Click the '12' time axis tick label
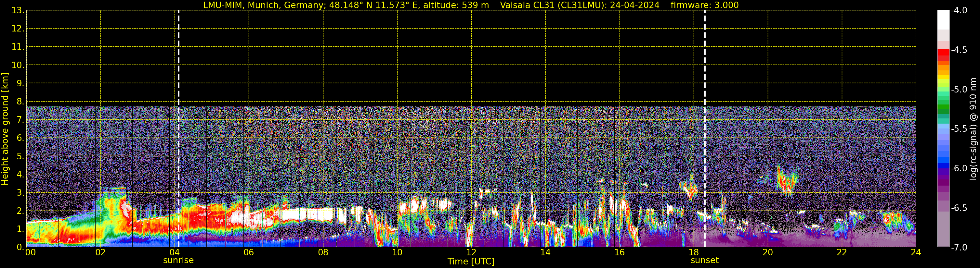 (x=471, y=253)
